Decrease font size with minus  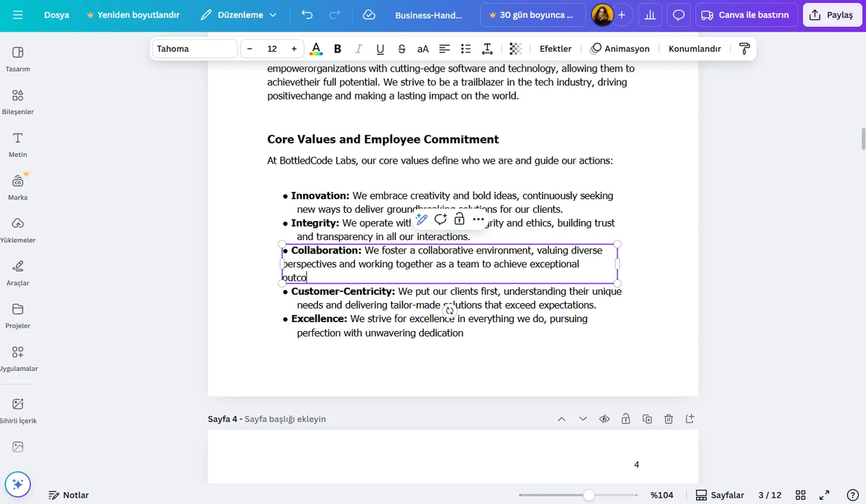tap(249, 49)
